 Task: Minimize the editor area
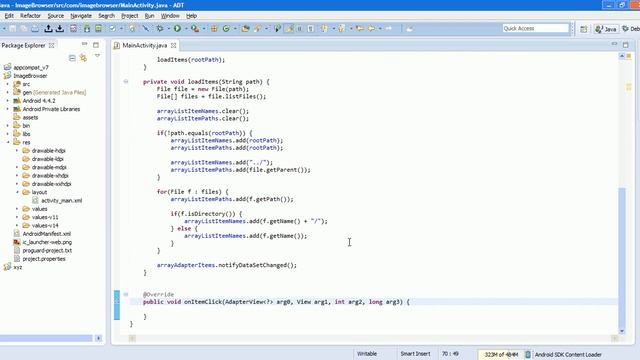tap(614, 44)
